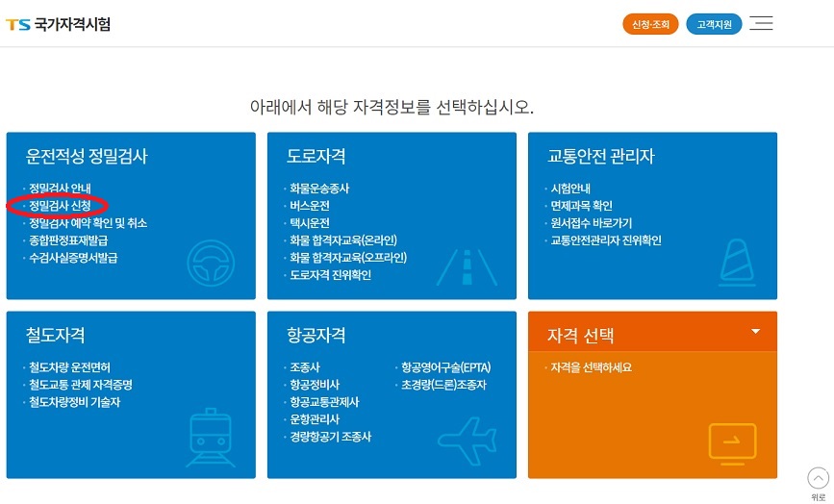This screenshot has width=834, height=504.
Task: Select 화물운송종사 under 도로자격
Action: point(319,189)
